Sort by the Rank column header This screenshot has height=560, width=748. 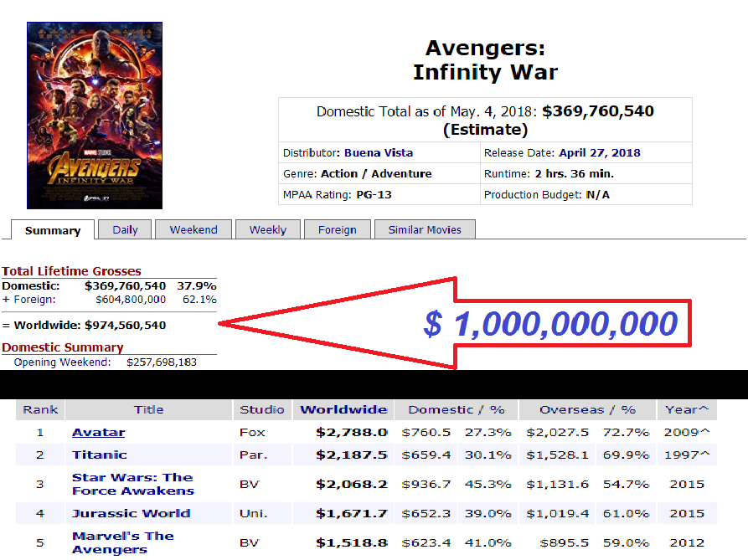(x=40, y=410)
